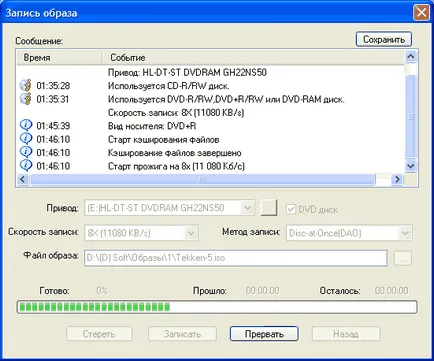
Task: Click info icon beside Кэширование файлов завершено
Action: (26, 152)
